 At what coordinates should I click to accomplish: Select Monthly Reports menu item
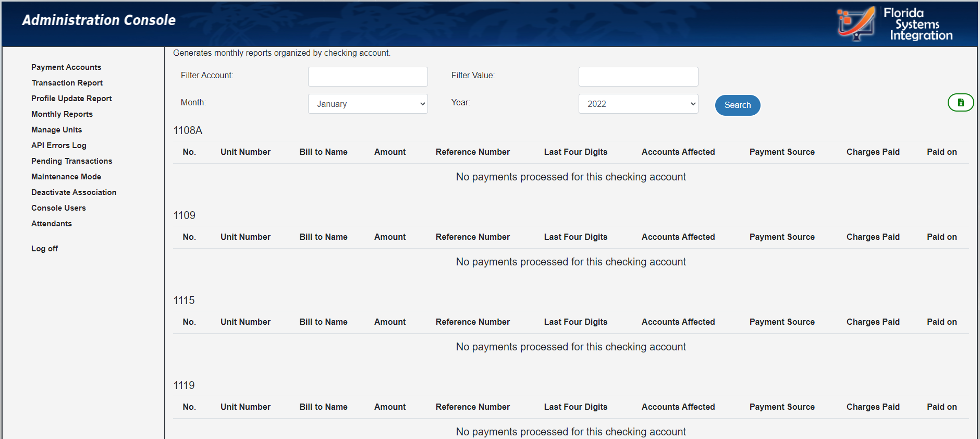pos(62,114)
